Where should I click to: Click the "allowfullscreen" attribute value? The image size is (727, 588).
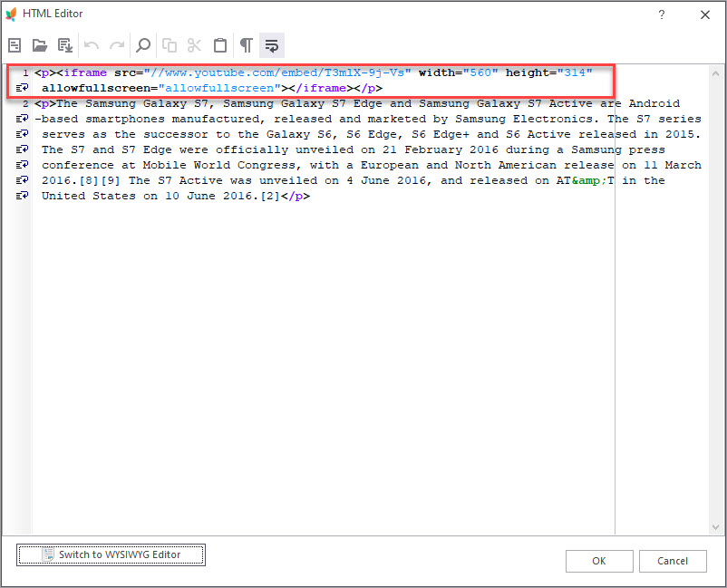(x=219, y=88)
